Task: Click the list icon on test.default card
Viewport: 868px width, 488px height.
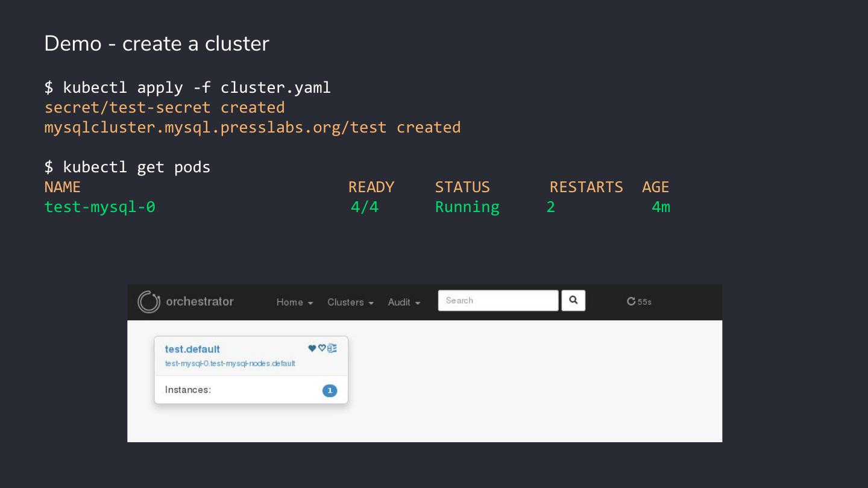Action: coord(332,348)
